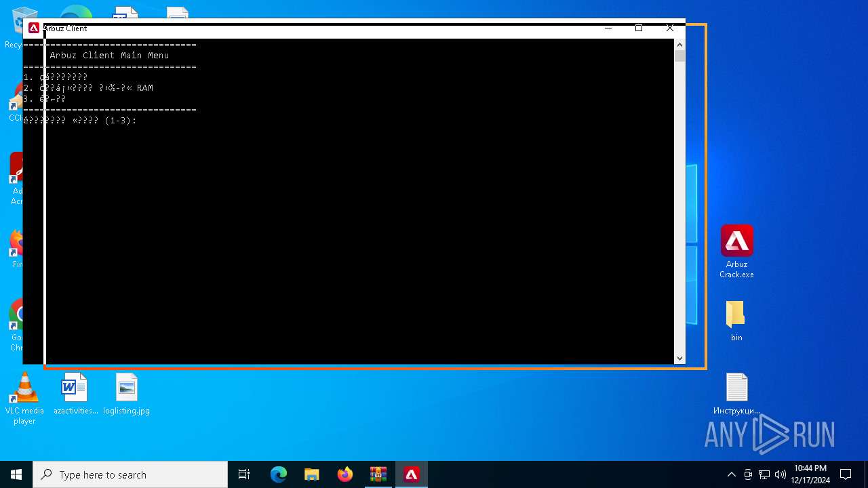868x488 pixels.
Task: Open the network status tray icon
Action: coord(764,474)
